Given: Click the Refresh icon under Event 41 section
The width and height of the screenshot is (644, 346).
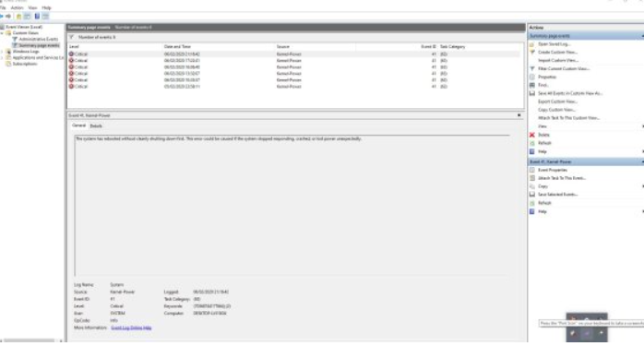Looking at the screenshot, I should tap(532, 203).
